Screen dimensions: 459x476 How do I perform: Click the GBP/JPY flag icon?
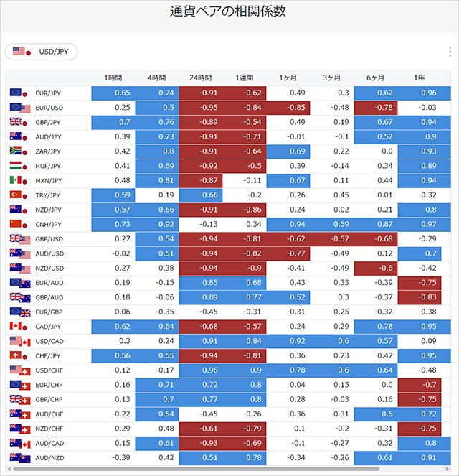(20, 122)
